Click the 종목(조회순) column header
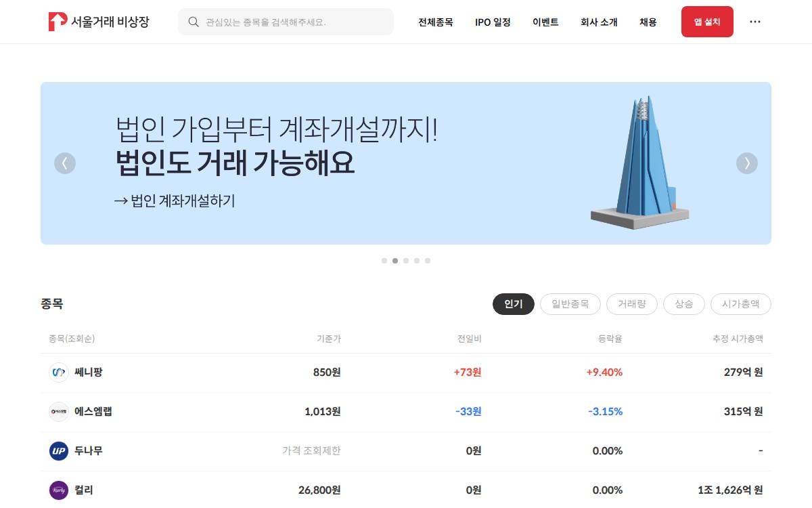This screenshot has height=508, width=812. 72,339
